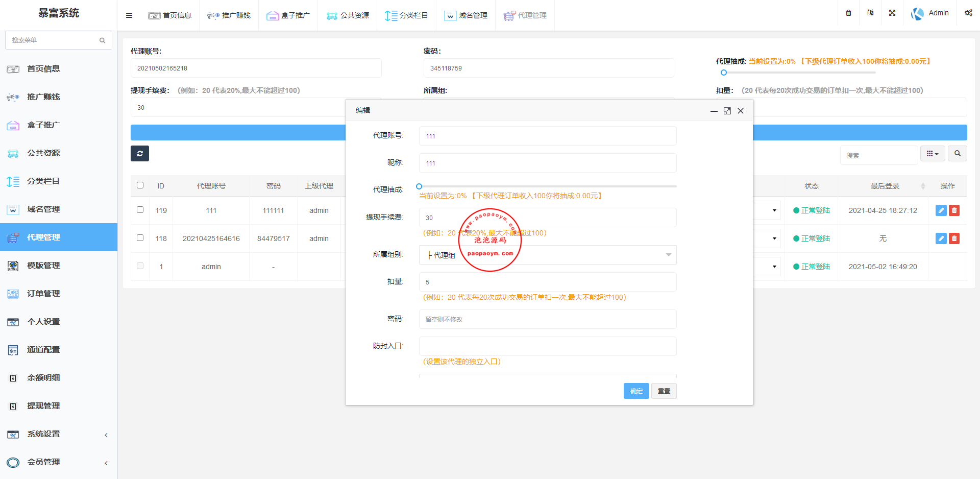This screenshot has width=980, height=479.
Task: Collapse the sidebar using the hamburger icon
Action: 129,15
